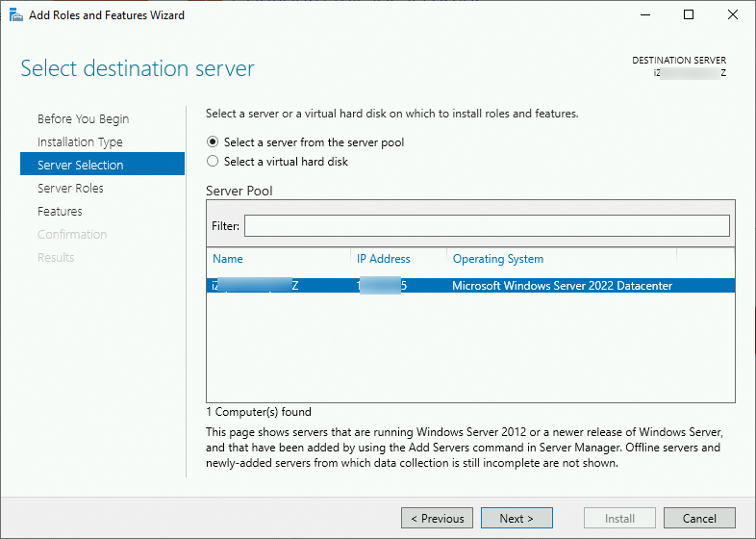
Task: Select the Windows Server 2022 Datacenter row
Action: (x=470, y=286)
